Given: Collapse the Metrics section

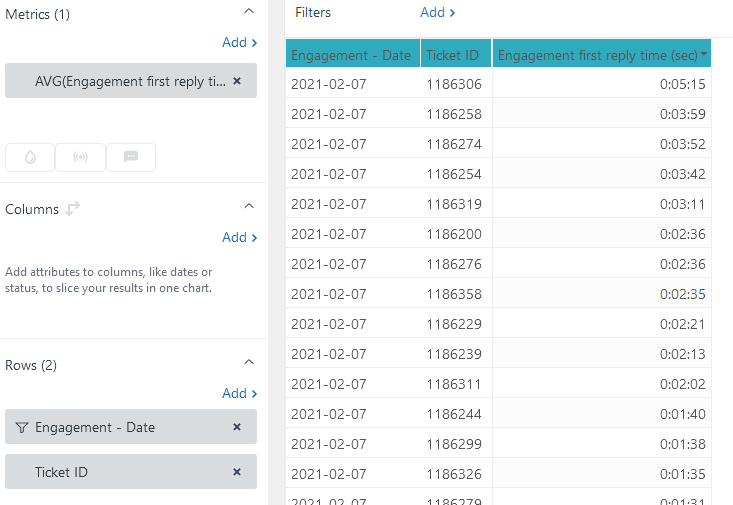Looking at the screenshot, I should point(249,10).
